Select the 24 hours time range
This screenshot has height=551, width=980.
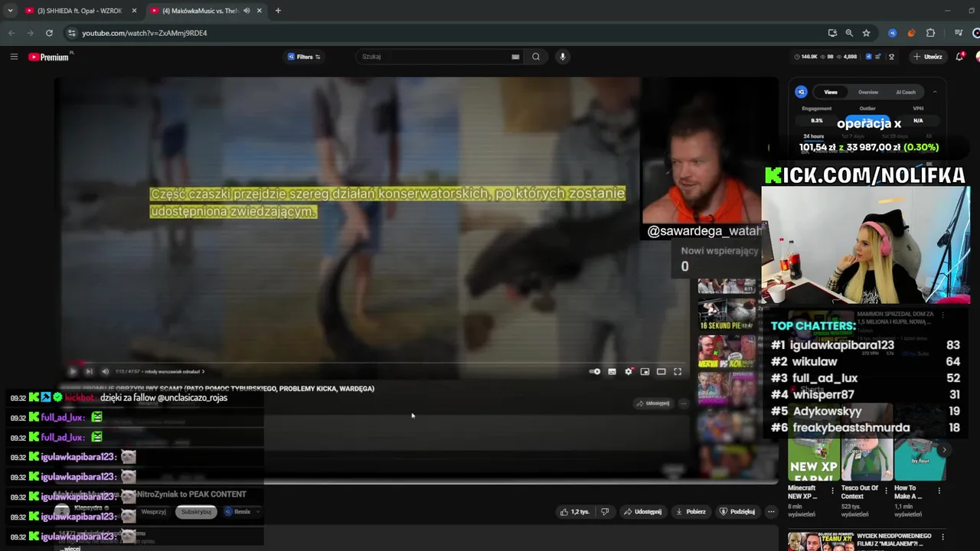(x=813, y=136)
